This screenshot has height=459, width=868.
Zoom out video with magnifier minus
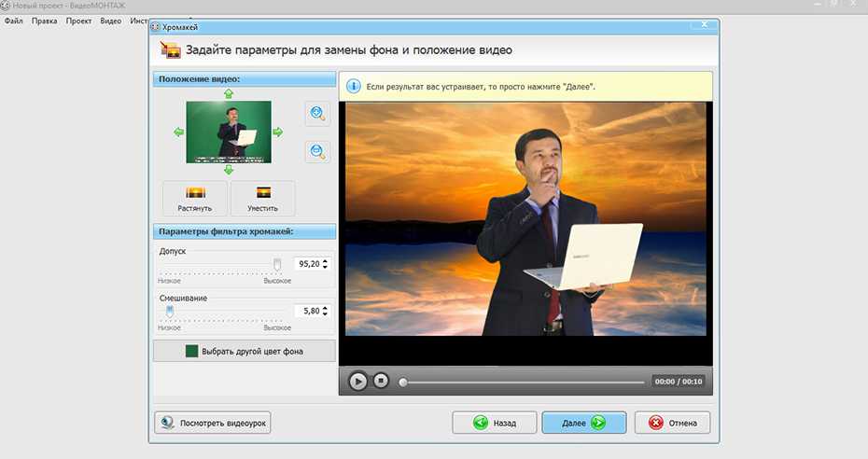[317, 151]
